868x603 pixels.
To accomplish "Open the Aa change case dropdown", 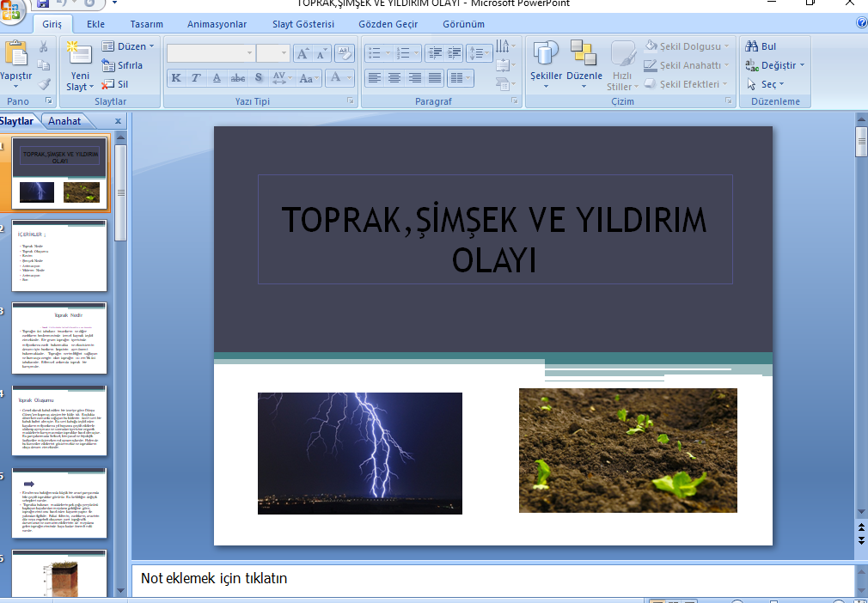I will [x=309, y=78].
